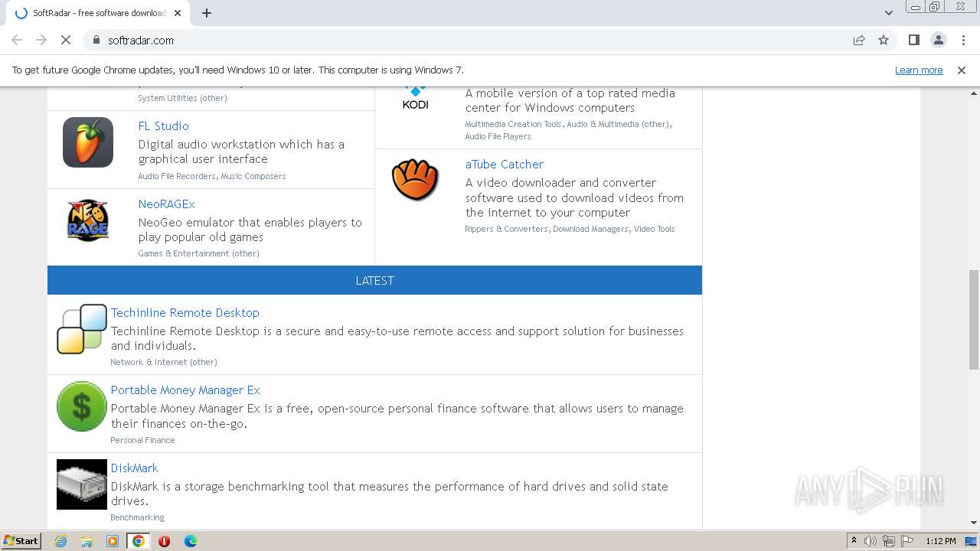Click the network tray icon
Image resolution: width=980 pixels, height=551 pixels.
click(x=888, y=541)
